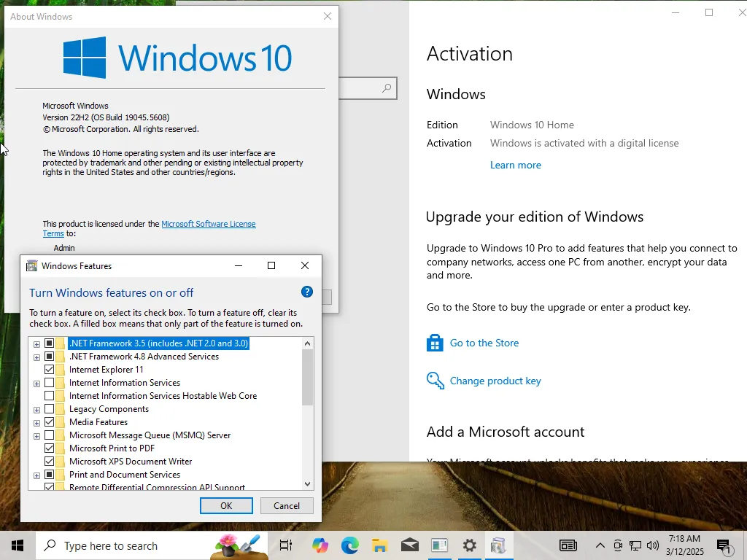Click the Meet Now tray icon

click(618, 545)
